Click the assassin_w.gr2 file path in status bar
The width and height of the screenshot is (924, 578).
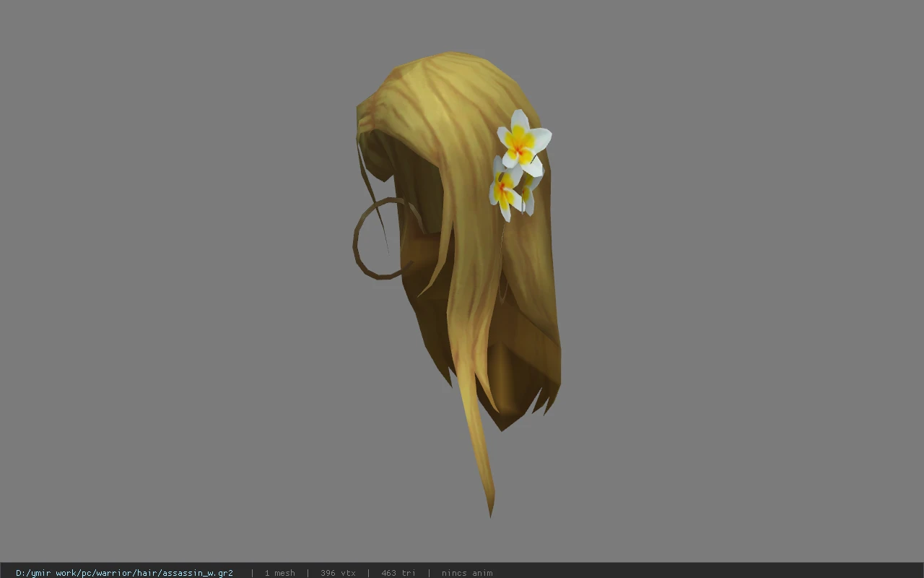click(x=124, y=572)
